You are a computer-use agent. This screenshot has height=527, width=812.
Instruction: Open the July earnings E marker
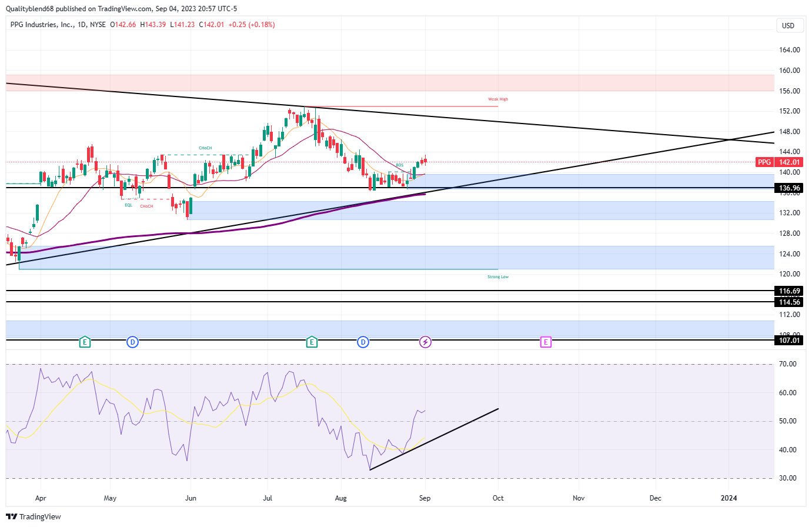point(312,342)
